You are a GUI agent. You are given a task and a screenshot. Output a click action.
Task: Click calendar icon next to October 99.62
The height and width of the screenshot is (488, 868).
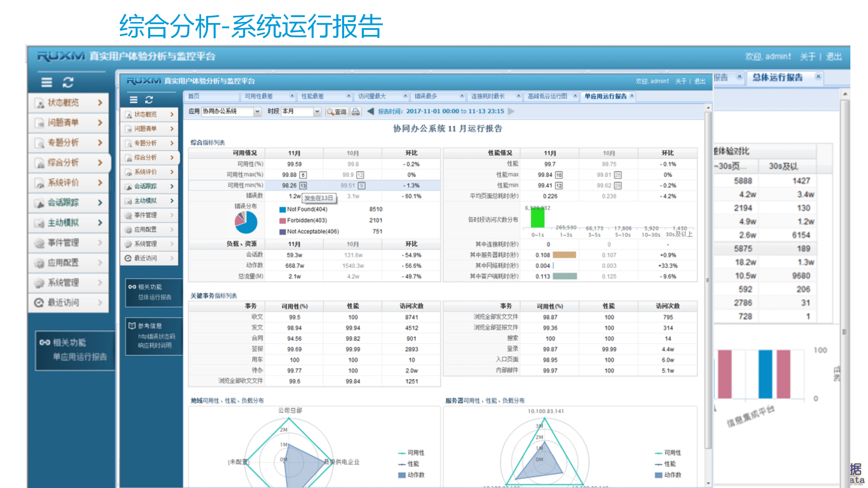tap(618, 186)
